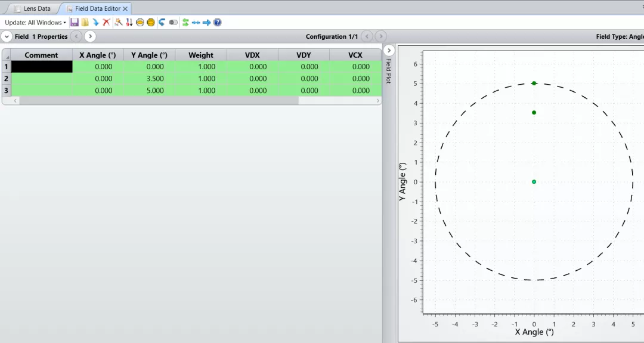Expand the Field 1 Properties chevron
Screen dimensions: 644x343
tap(7, 36)
